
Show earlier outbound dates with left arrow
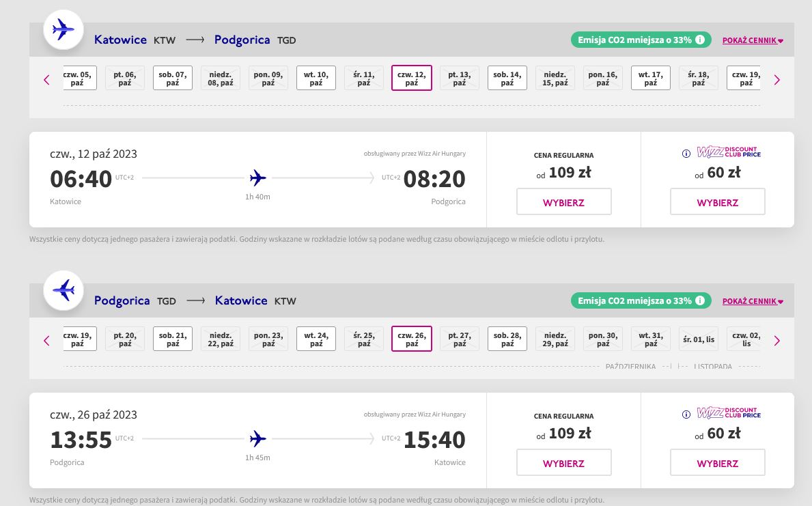tap(46, 80)
